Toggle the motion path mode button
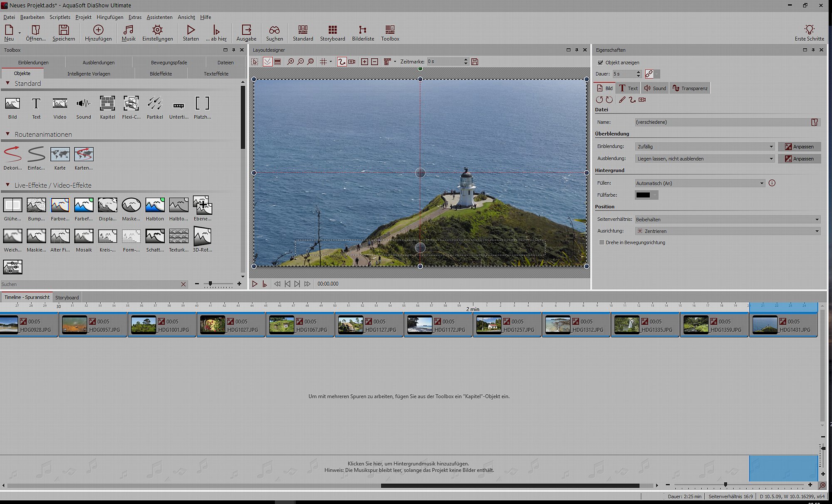Screen dimensions: 832x504 (342, 62)
